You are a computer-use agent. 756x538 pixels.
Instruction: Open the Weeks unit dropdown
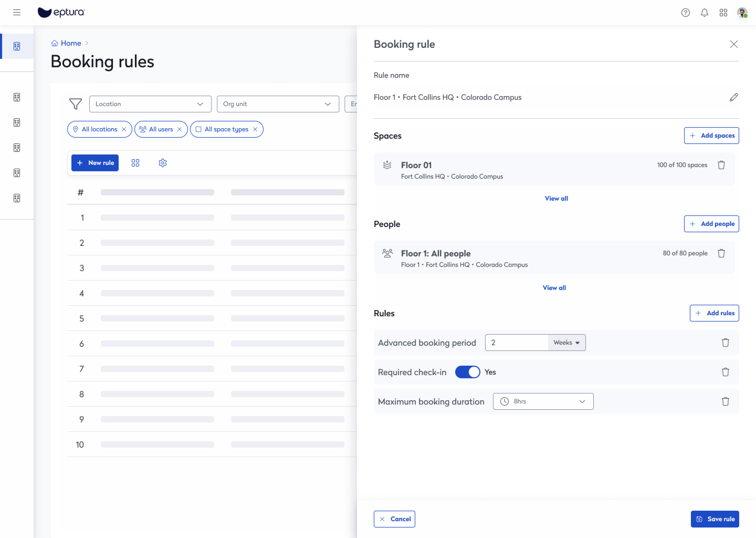point(566,343)
